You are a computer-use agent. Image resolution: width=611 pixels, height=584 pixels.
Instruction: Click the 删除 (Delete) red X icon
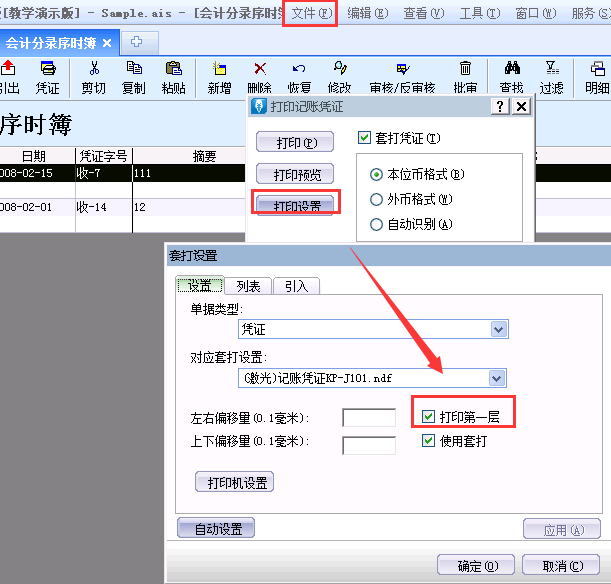(x=259, y=69)
